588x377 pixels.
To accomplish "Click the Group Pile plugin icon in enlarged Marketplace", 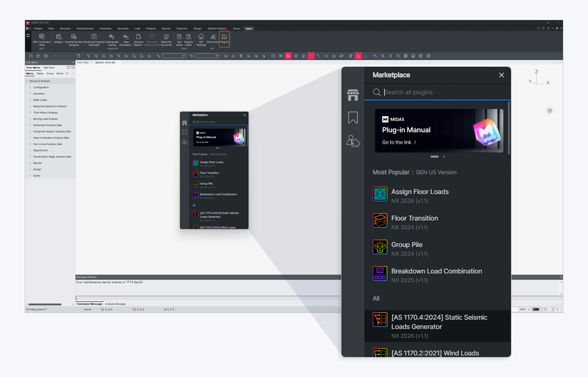I will (380, 247).
